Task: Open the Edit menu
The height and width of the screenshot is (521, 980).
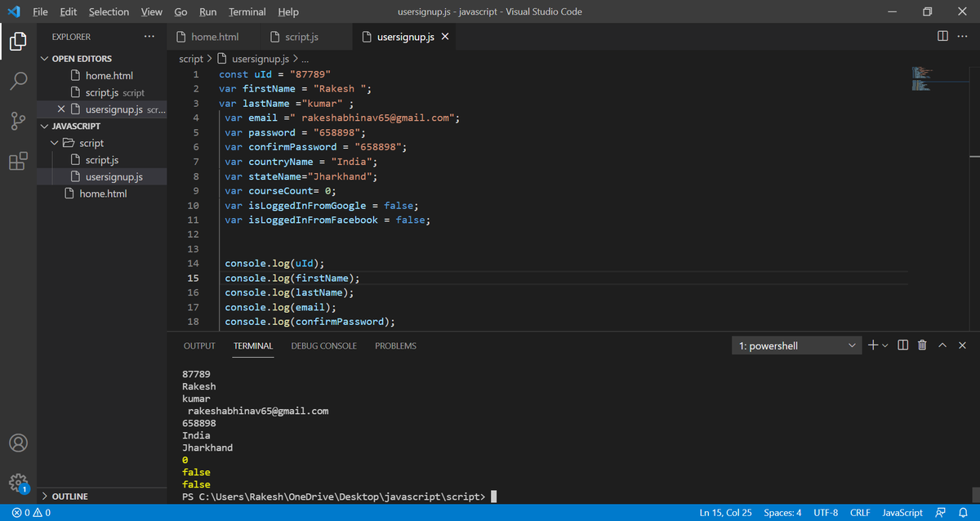Action: [x=69, y=11]
